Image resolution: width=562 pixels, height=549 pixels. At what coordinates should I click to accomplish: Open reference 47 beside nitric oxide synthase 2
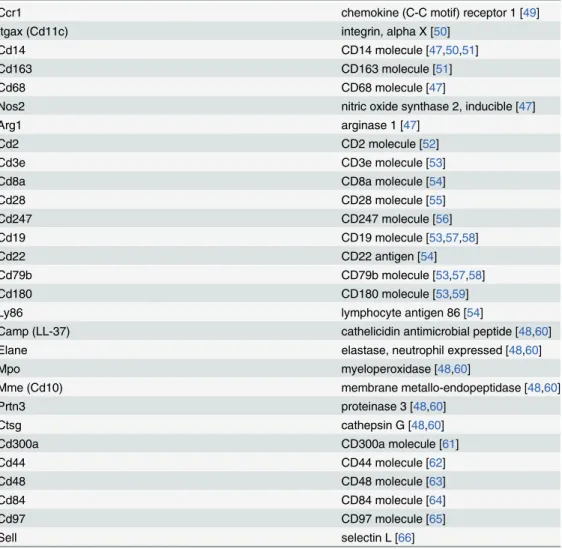525,106
